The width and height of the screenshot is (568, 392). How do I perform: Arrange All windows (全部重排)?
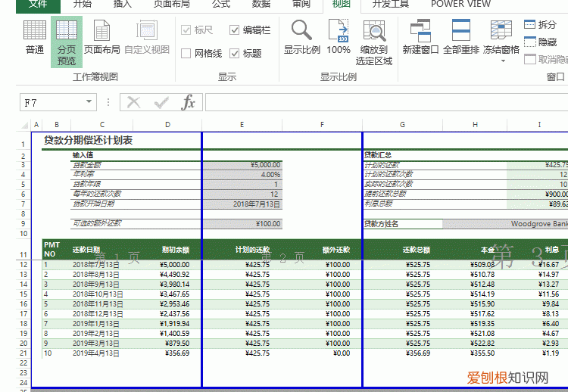click(460, 36)
